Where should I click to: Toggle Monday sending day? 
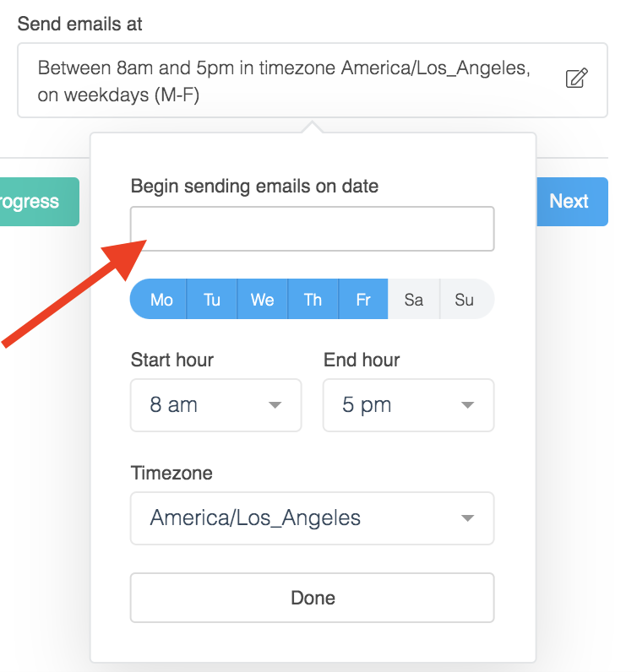[161, 300]
